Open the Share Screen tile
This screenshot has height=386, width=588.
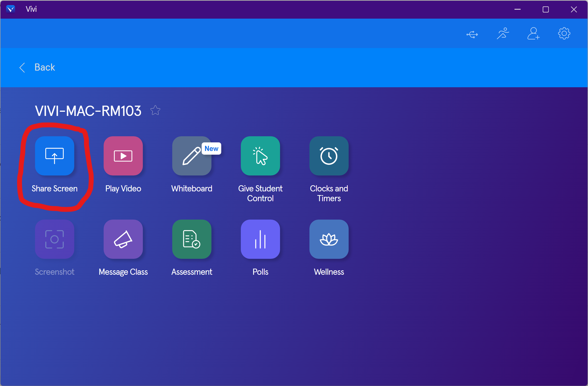click(54, 156)
